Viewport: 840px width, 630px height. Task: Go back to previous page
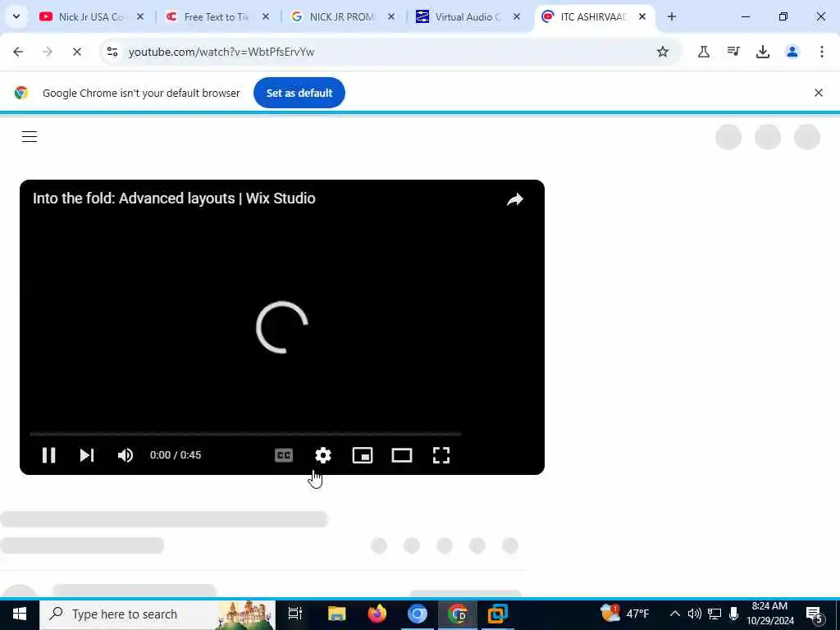pyautogui.click(x=18, y=52)
